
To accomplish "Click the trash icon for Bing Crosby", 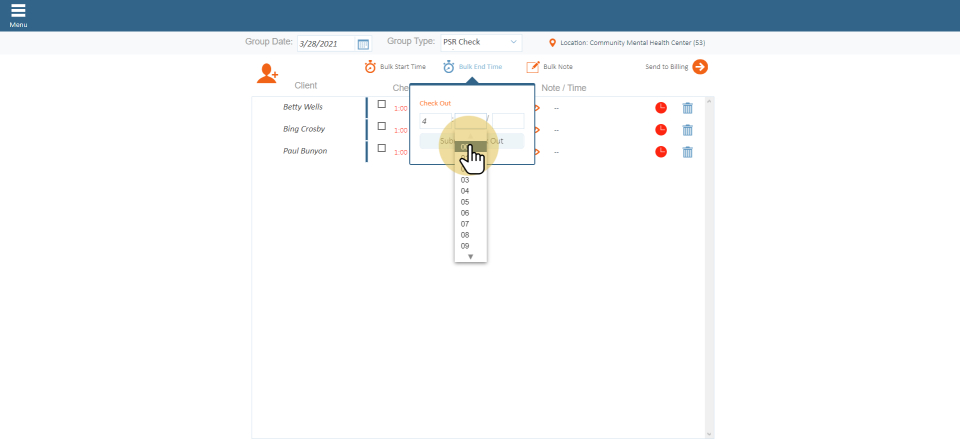I will 687,130.
